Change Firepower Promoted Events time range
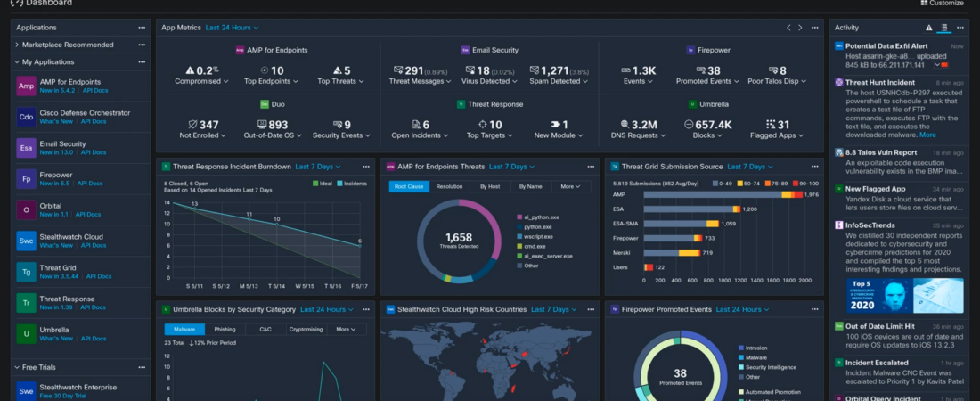 742,309
